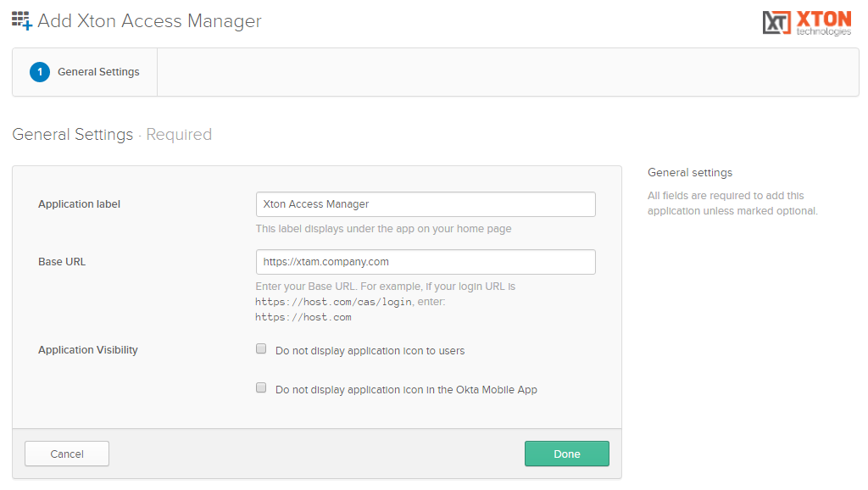Image resolution: width=868 pixels, height=490 pixels.
Task: Click the blue step 1 circle
Action: (39, 72)
